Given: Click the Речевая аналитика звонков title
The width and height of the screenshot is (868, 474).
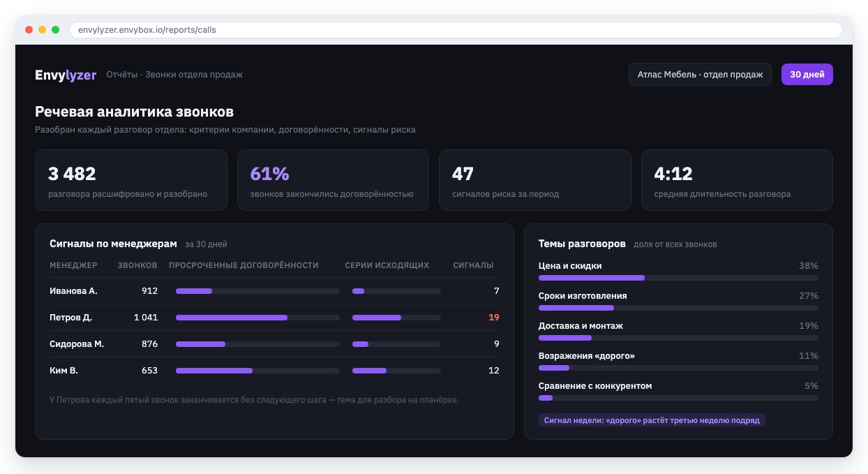Looking at the screenshot, I should pyautogui.click(x=134, y=112).
